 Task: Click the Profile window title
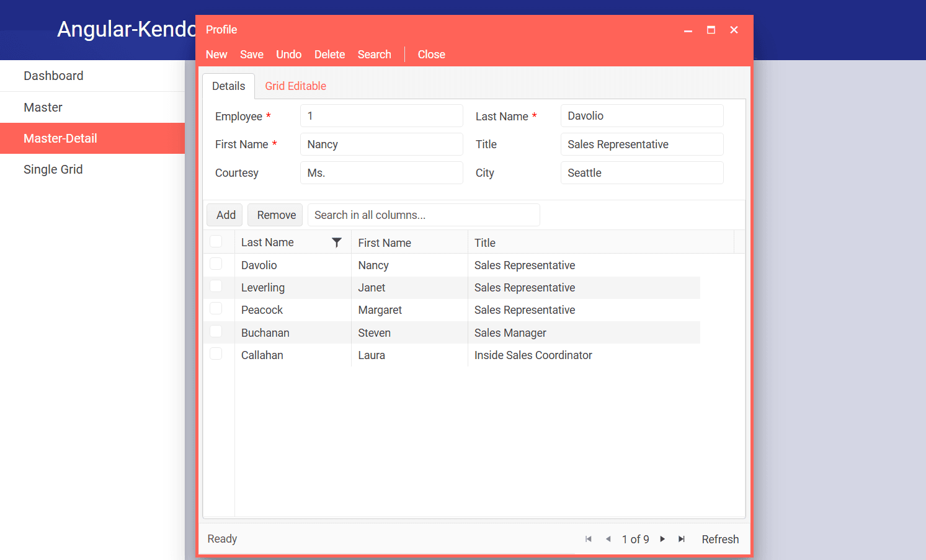221,30
